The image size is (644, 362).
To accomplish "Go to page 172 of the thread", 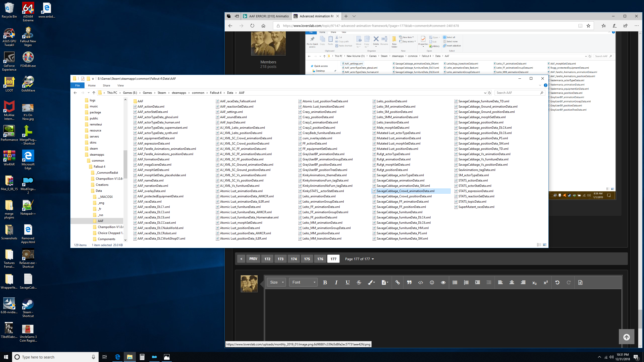I will click(x=267, y=259).
